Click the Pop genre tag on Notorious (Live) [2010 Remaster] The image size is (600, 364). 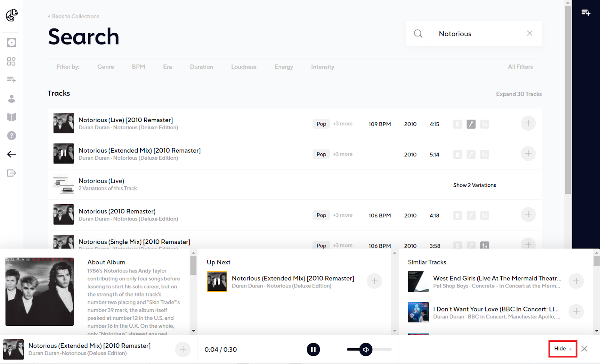tap(321, 124)
